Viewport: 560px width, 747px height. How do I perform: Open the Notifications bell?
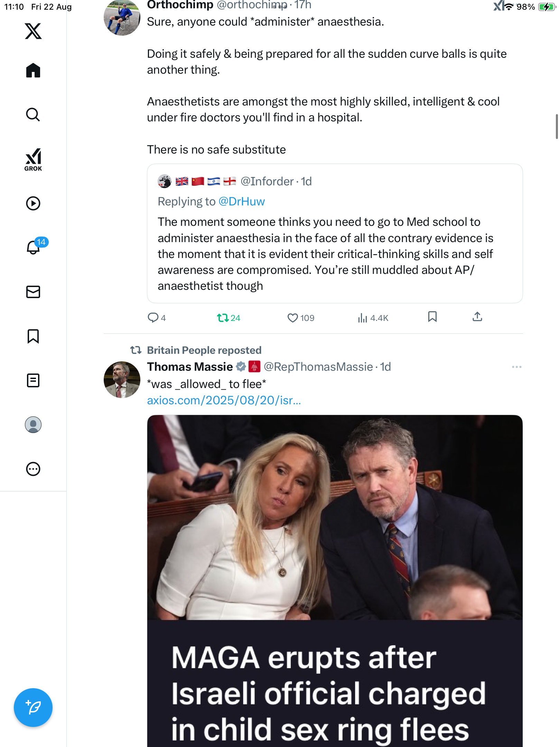[33, 247]
